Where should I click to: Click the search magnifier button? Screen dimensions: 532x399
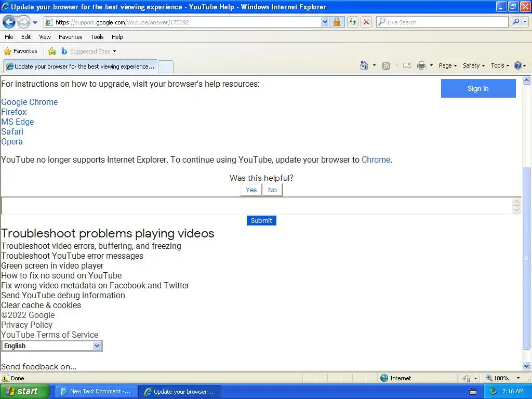coord(516,22)
